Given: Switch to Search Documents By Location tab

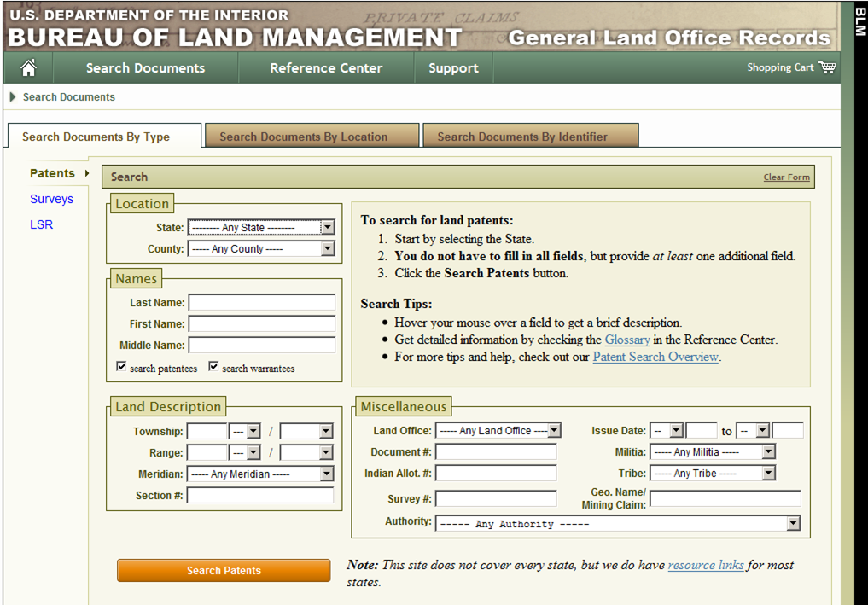Looking at the screenshot, I should coord(312,136).
